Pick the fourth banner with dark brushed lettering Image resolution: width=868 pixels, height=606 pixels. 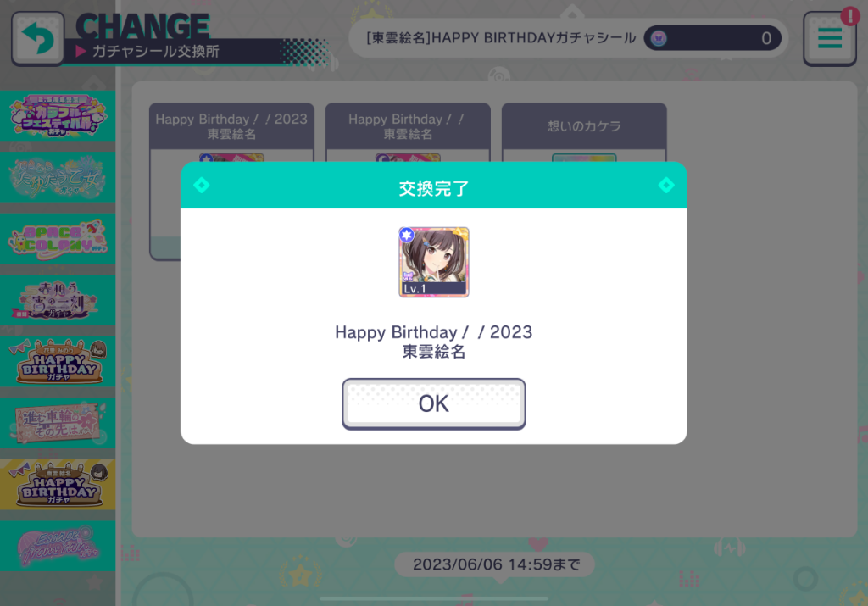pyautogui.click(x=58, y=300)
